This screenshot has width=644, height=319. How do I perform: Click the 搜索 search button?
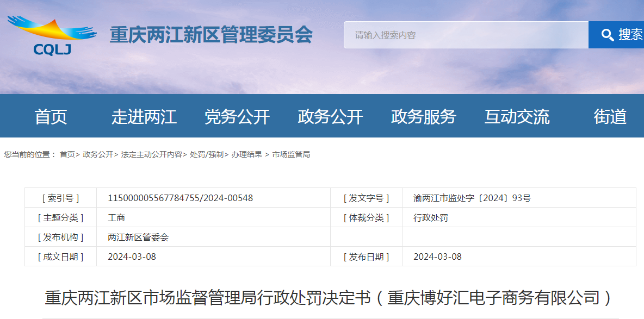tap(616, 35)
